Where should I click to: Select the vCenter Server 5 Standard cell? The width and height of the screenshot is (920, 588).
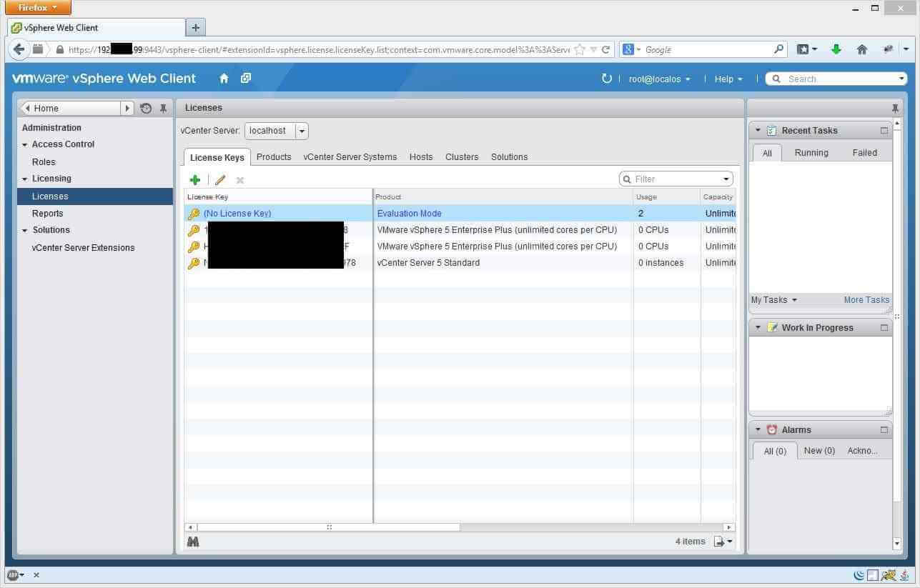pyautogui.click(x=503, y=263)
